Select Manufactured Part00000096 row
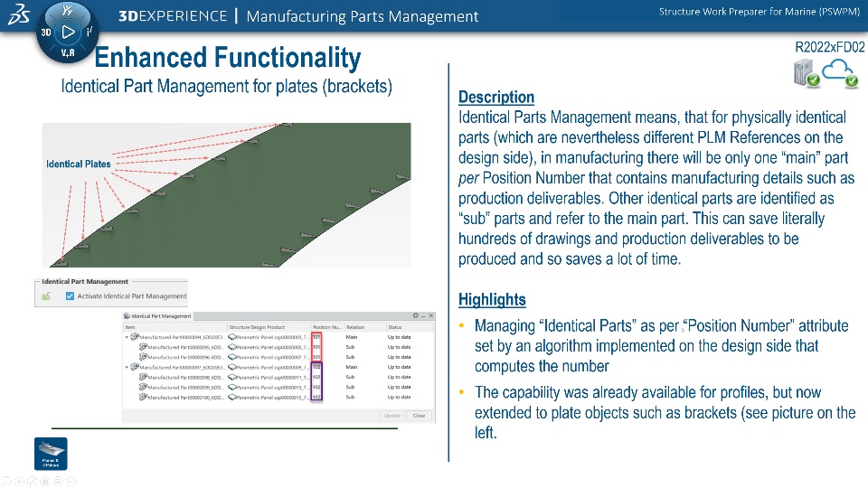This screenshot has width=868, height=488. tap(278, 357)
